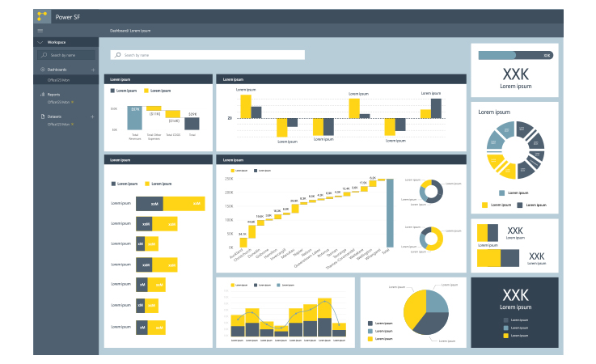This screenshot has height=364, width=596.
Task: Click the XXK value in white top card
Action: pos(515,74)
